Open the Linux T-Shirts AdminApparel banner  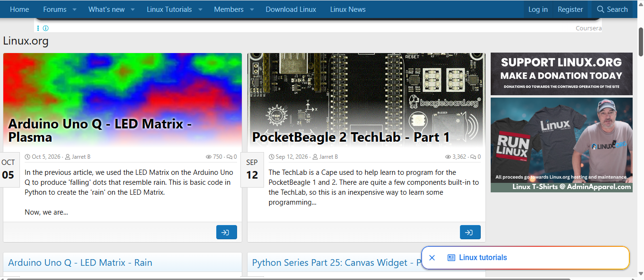tap(562, 145)
